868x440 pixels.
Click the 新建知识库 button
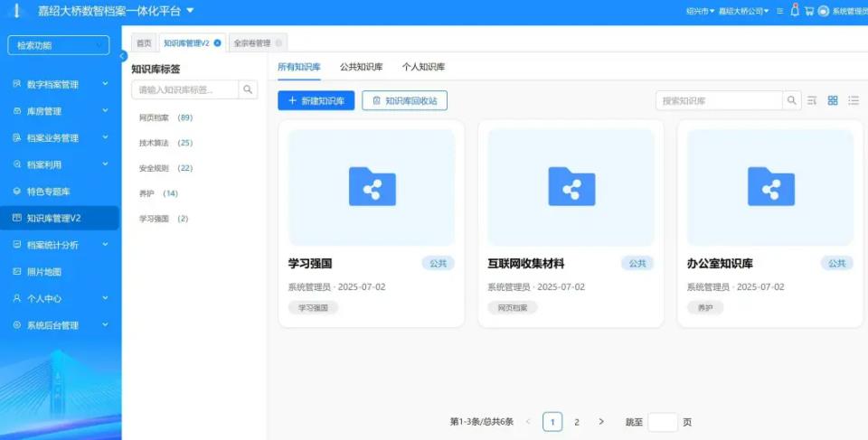[316, 100]
